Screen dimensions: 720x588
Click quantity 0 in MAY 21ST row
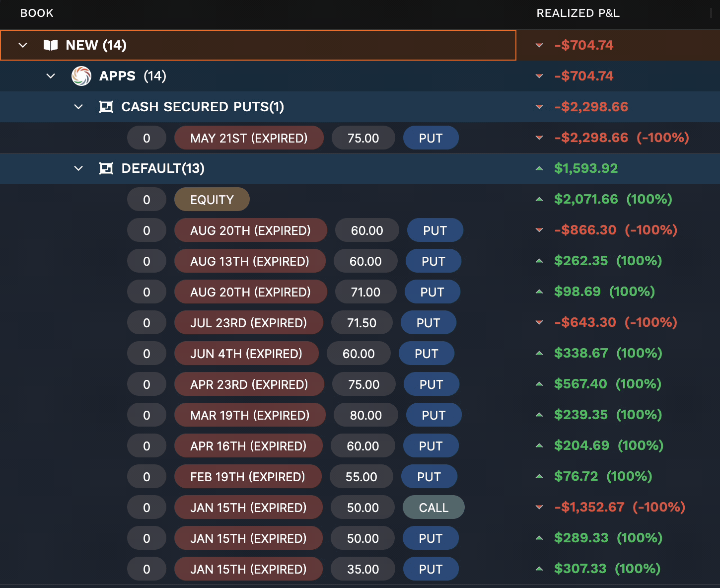[146, 138]
